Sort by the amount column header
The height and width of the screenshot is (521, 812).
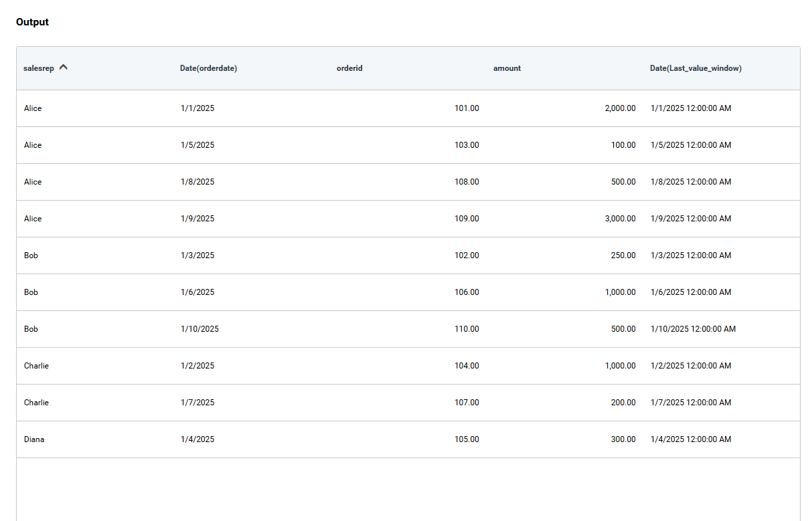click(507, 68)
